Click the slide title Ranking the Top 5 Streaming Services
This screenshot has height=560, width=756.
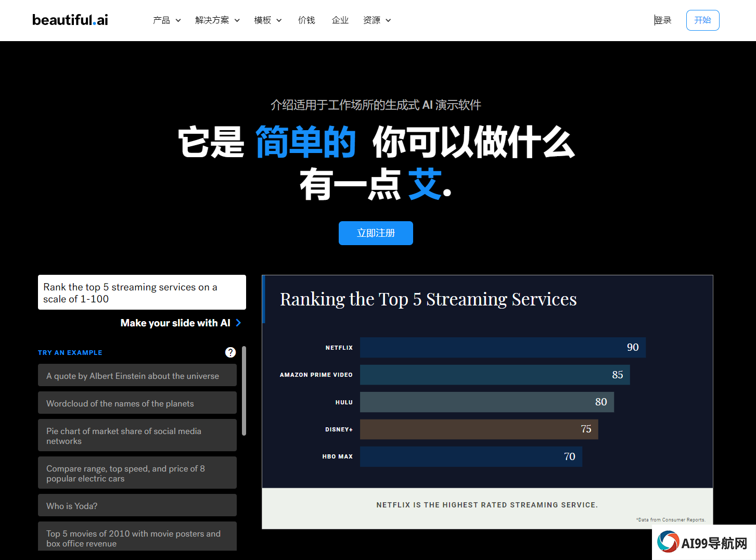pyautogui.click(x=428, y=299)
